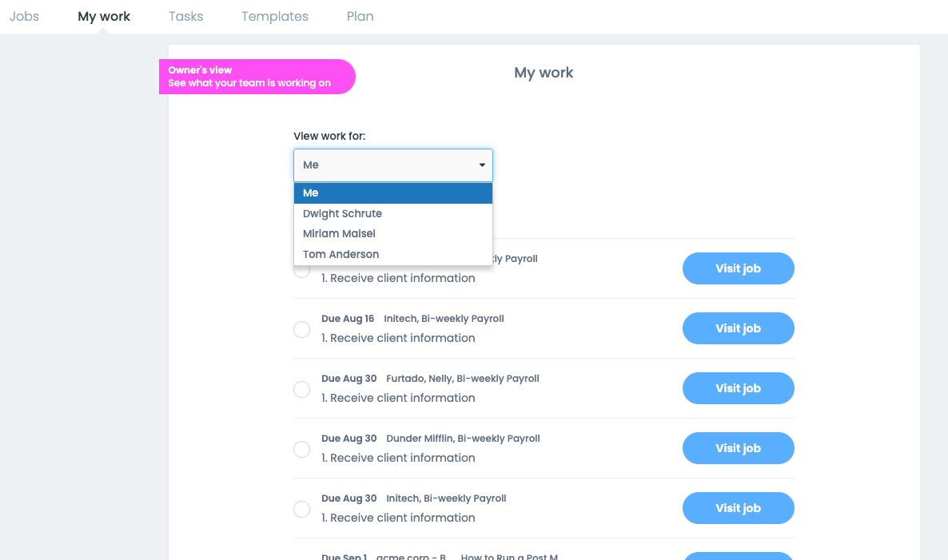The height and width of the screenshot is (560, 948).
Task: Switch to the Tasks tab
Action: pos(185,16)
